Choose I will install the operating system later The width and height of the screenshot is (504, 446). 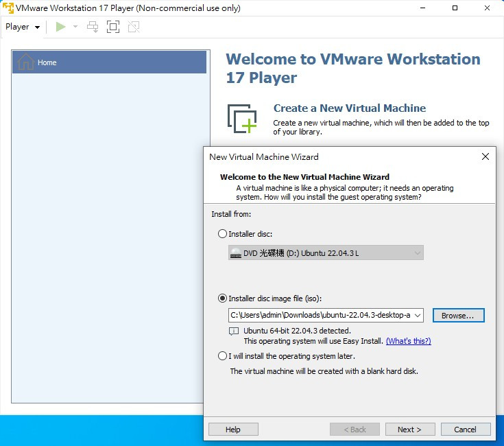pos(222,356)
